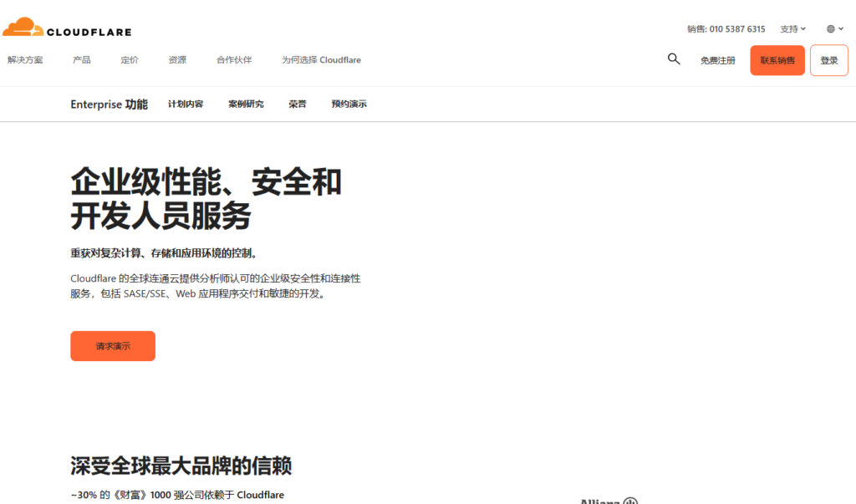Click the heading 企业级性能、安全和开发人员服务

click(206, 198)
